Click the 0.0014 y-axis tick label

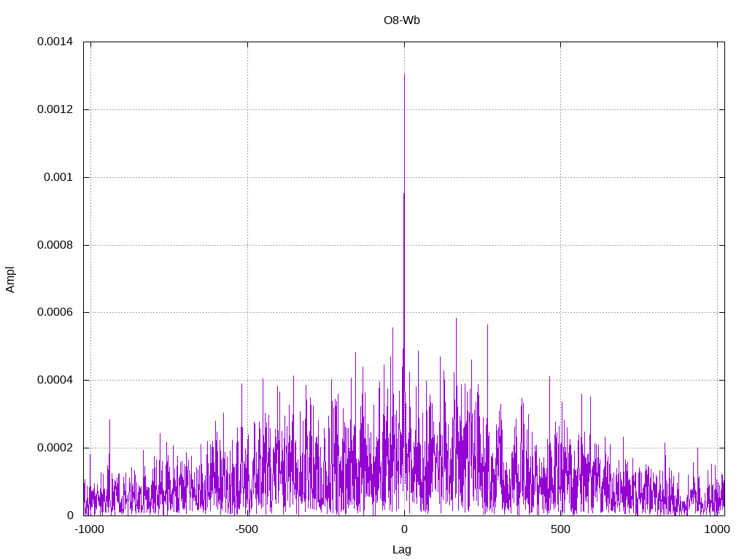coord(55,42)
